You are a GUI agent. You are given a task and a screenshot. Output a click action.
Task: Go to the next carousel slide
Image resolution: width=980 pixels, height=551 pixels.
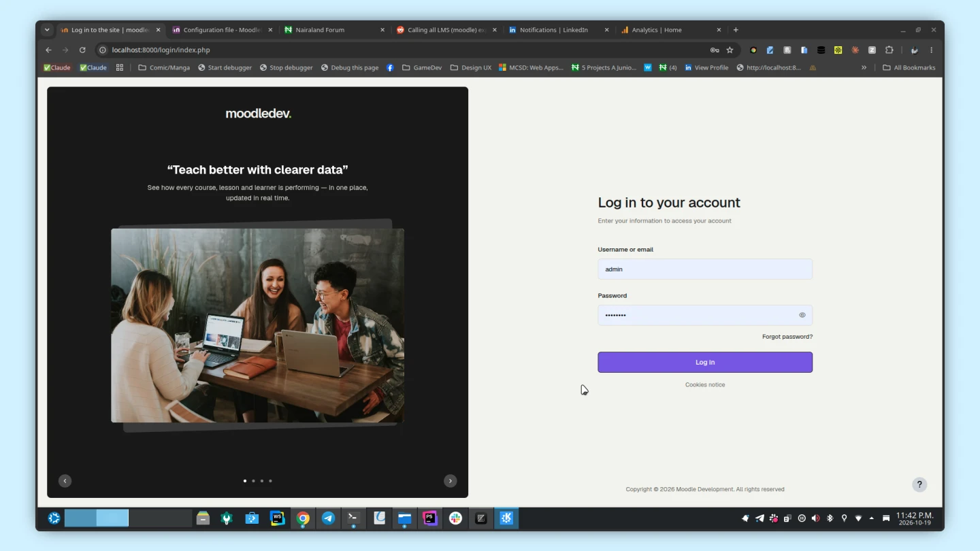tap(450, 481)
